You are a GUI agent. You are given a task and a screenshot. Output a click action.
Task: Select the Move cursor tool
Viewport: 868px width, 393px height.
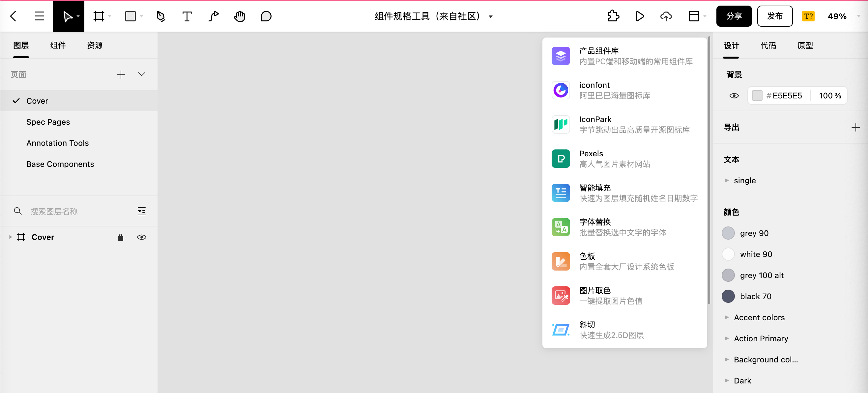click(x=68, y=16)
